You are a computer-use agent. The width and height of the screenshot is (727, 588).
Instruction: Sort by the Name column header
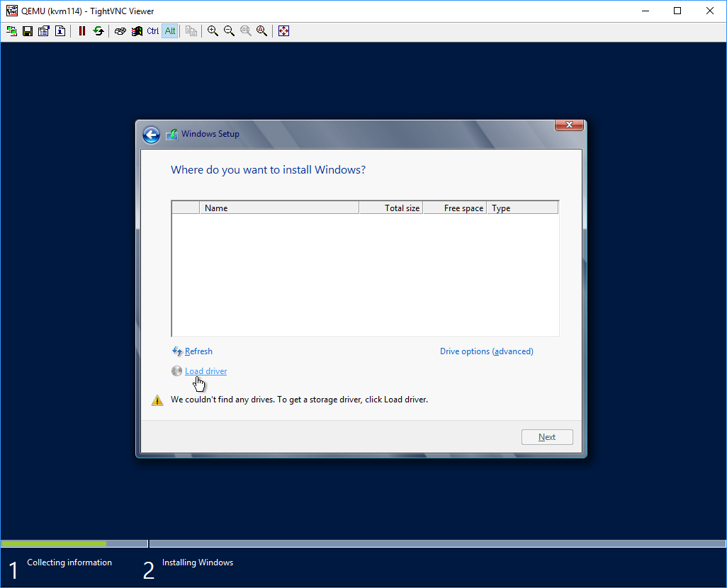coord(279,208)
